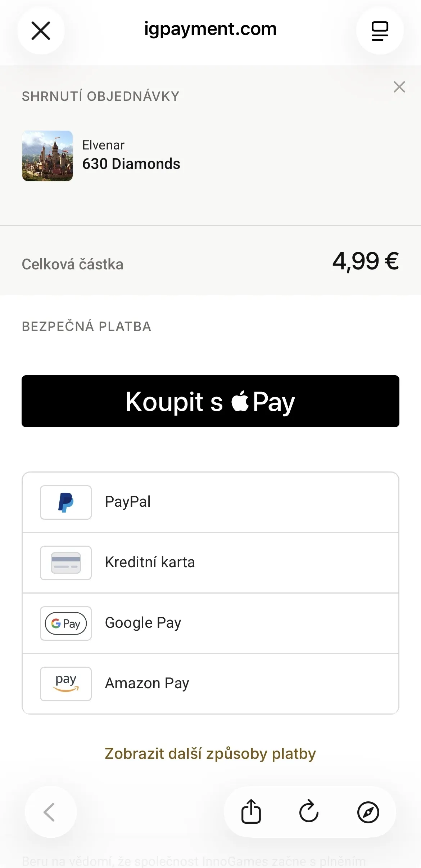Close the in-app browser with the X button

click(41, 31)
